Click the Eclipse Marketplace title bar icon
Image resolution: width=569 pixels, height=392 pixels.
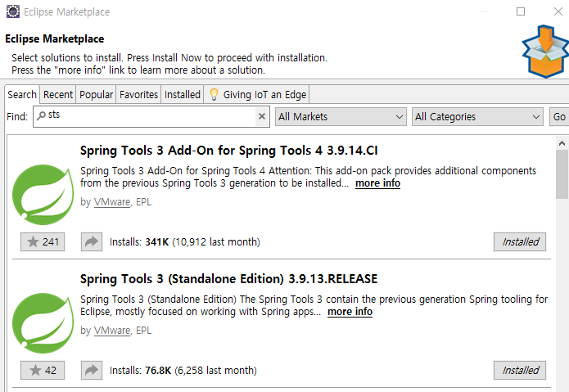point(13,11)
